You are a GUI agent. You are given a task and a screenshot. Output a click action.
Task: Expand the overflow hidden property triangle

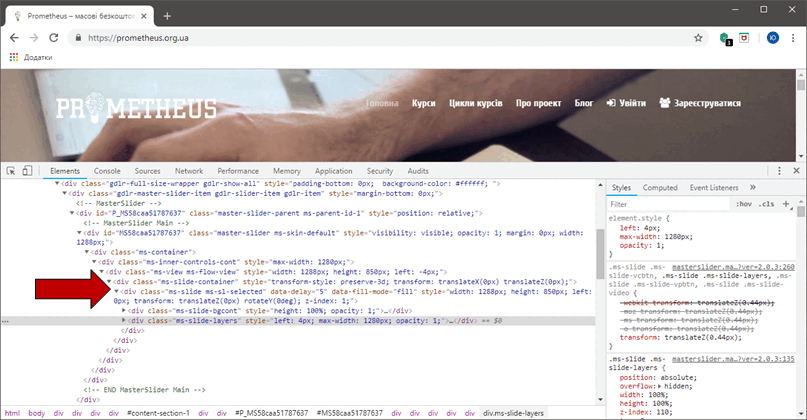tap(660, 386)
